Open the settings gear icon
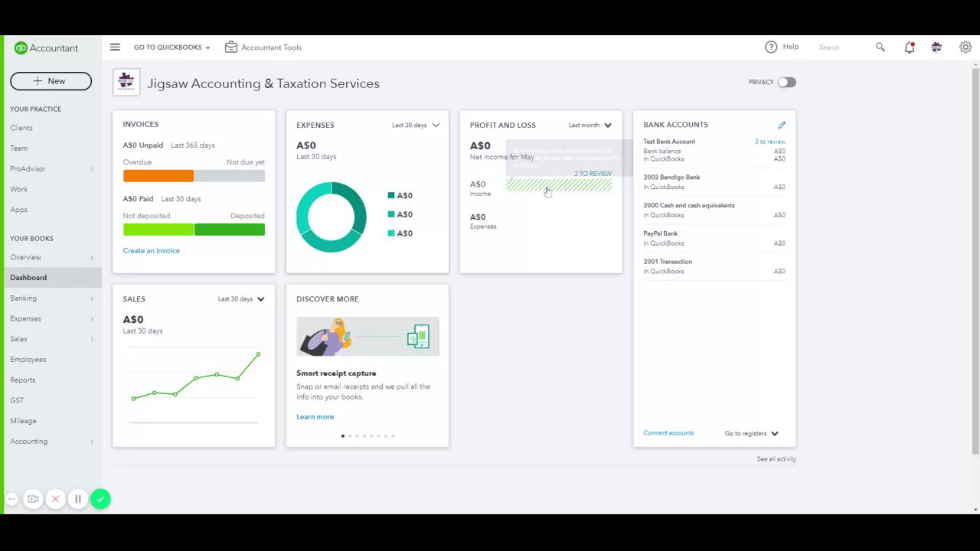Image resolution: width=980 pixels, height=551 pixels. point(965,47)
